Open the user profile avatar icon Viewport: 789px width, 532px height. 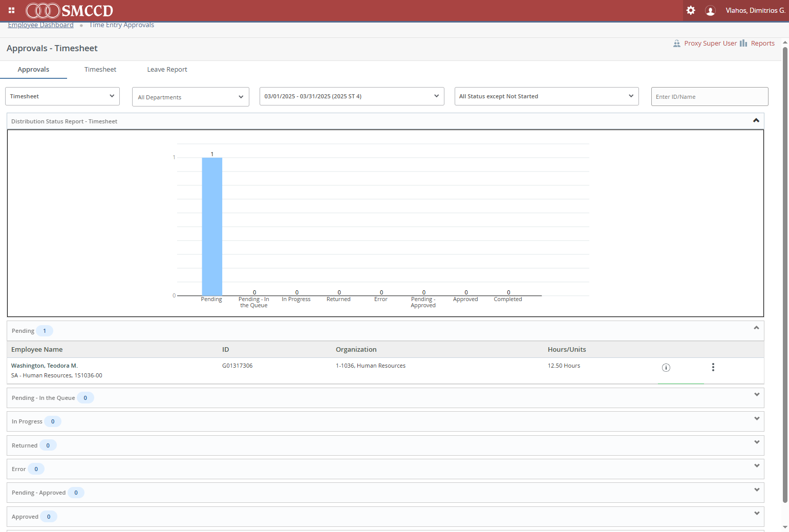(710, 10)
